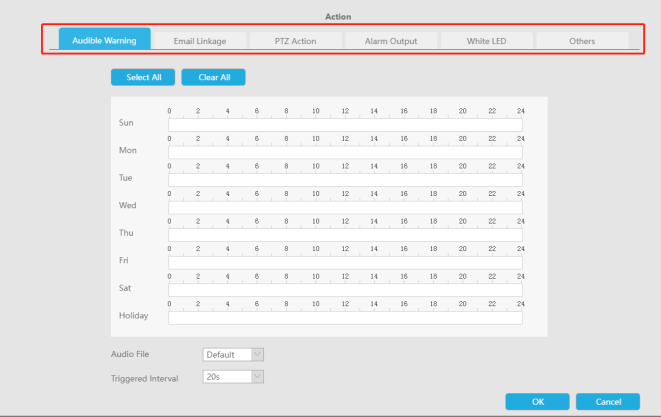Click the Holiday schedule timeline bar
Image resolution: width=661 pixels, height=417 pixels.
coord(345,318)
